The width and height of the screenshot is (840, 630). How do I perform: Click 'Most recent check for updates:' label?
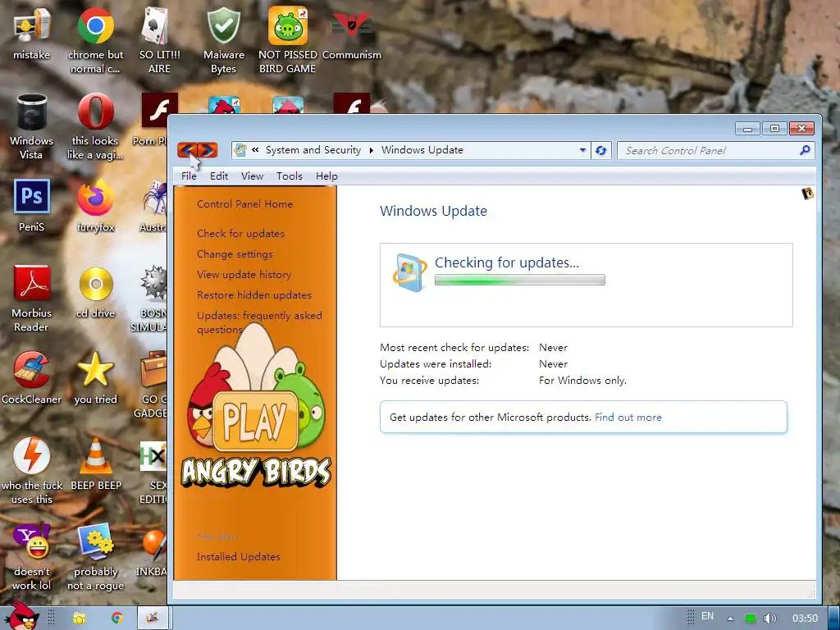454,348
